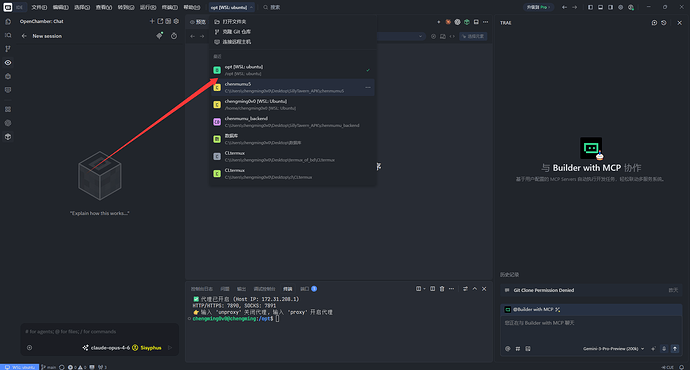The height and width of the screenshot is (370, 690).
Task: Open OpenChamber settings gear icon
Action: point(176,21)
